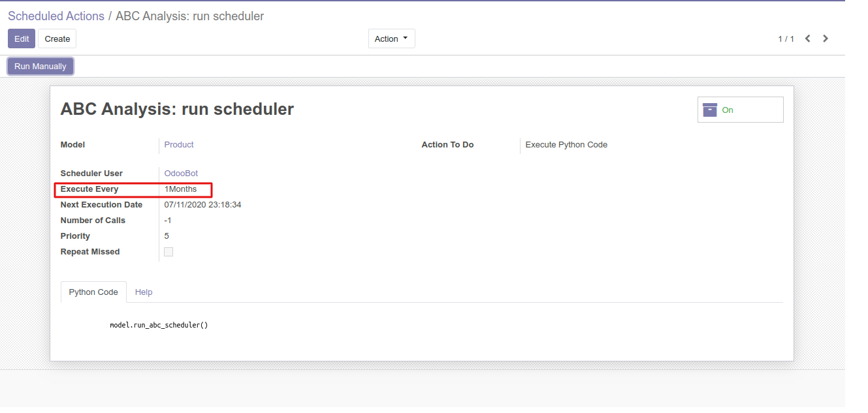The width and height of the screenshot is (868, 413).
Task: Click the archive icon in the On button
Action: point(710,110)
